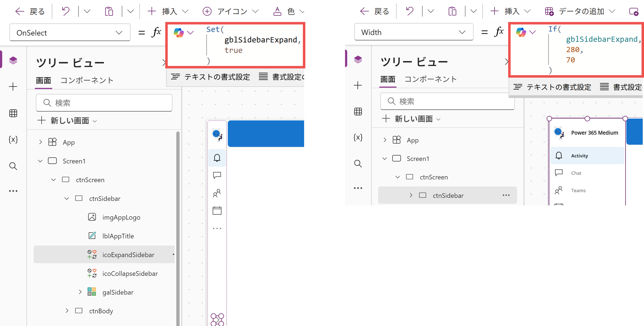Screen dimensions: 644x326
Task: Open the Width property dropdown
Action: point(414,32)
